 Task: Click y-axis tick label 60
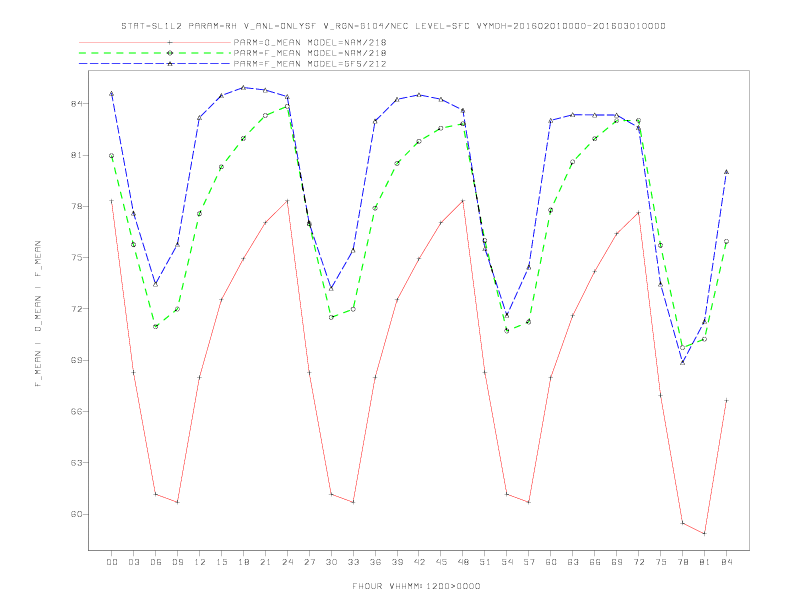click(76, 514)
